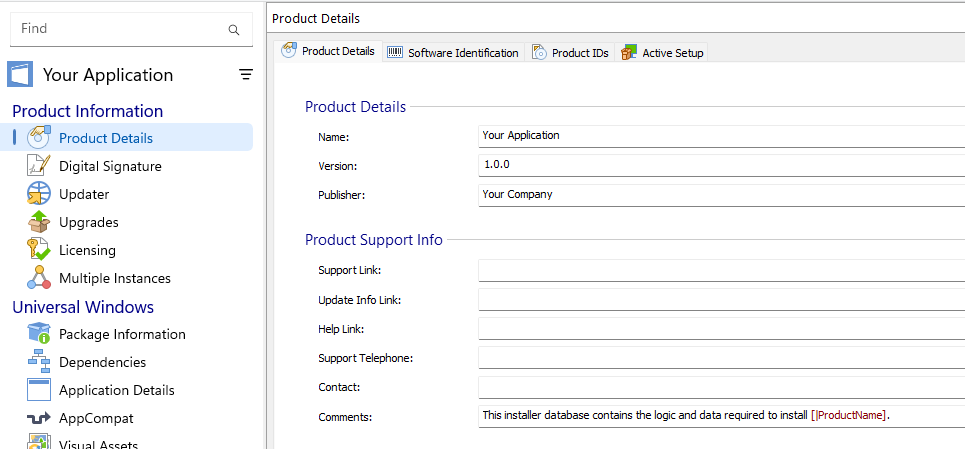Open the Updater page label
Viewport: 965px width, 449px height.
click(84, 194)
